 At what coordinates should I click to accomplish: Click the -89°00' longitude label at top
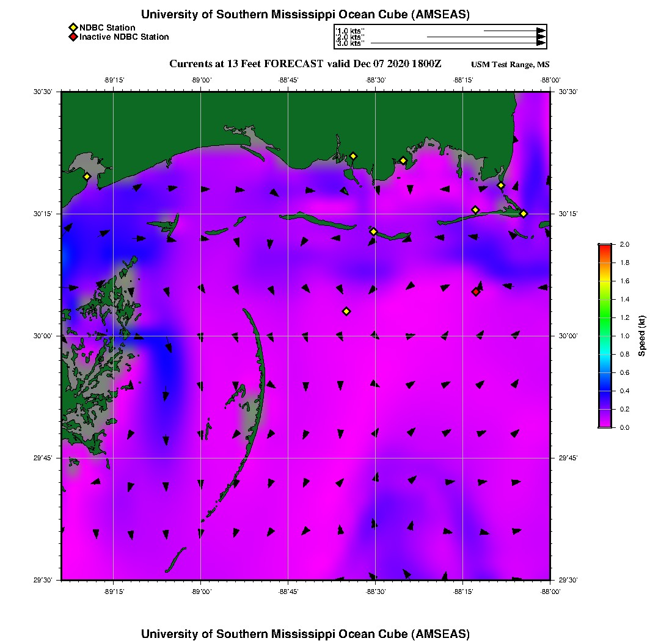201,80
